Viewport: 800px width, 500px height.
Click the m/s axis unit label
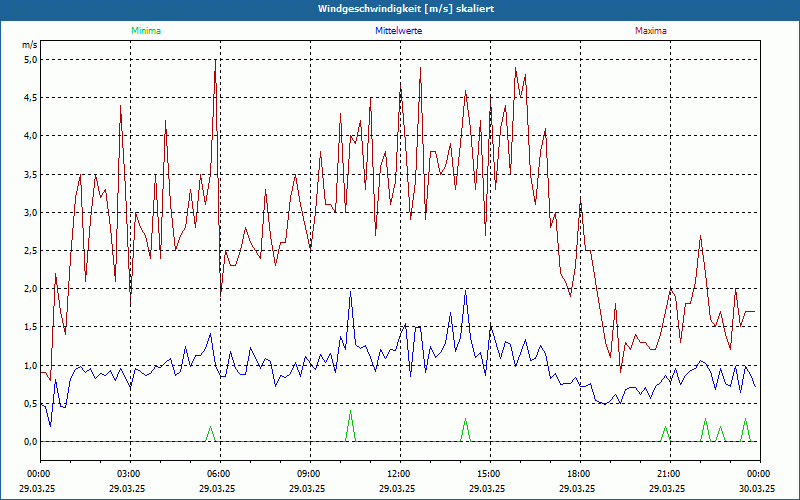point(30,45)
